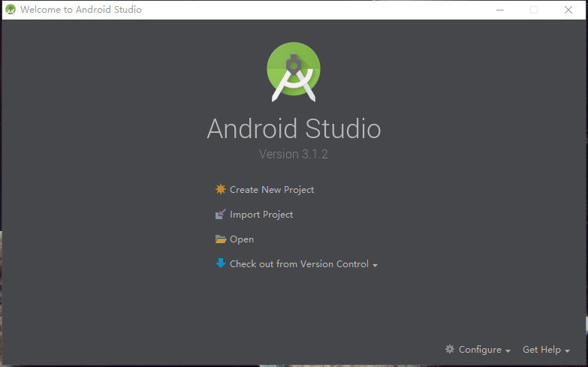Screen dimensions: 588x367
Task: Click the Android Studio heading text
Action: coord(294,128)
